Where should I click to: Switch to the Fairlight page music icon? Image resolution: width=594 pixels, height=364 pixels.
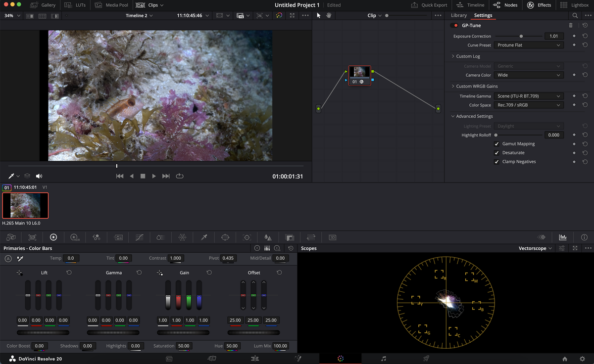coord(383,358)
